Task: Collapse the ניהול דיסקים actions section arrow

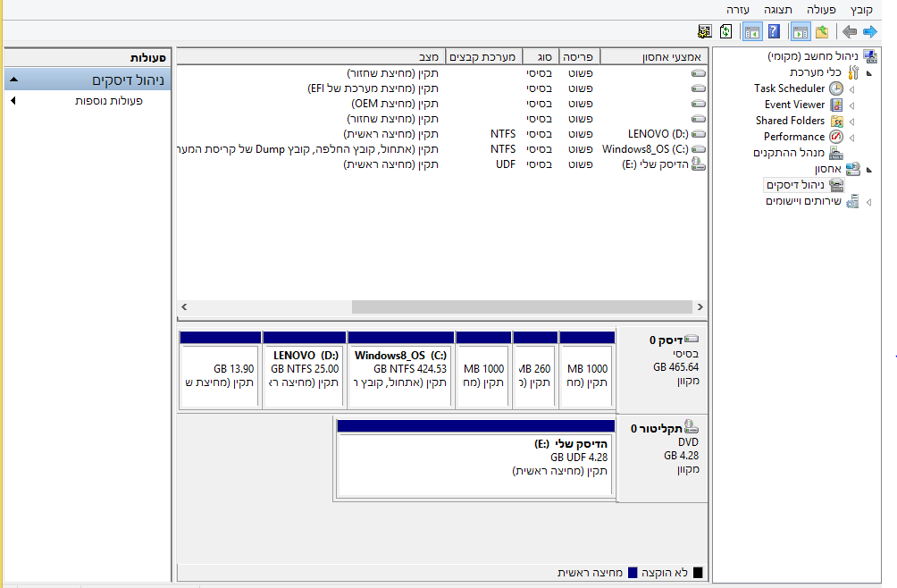Action: 13,80
